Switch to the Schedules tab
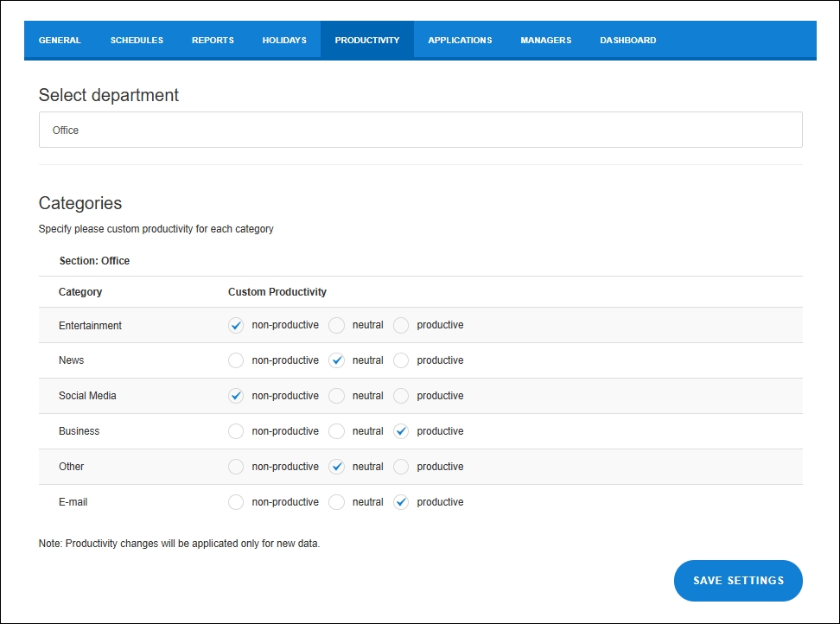Image resolution: width=840 pixels, height=624 pixels. point(137,41)
